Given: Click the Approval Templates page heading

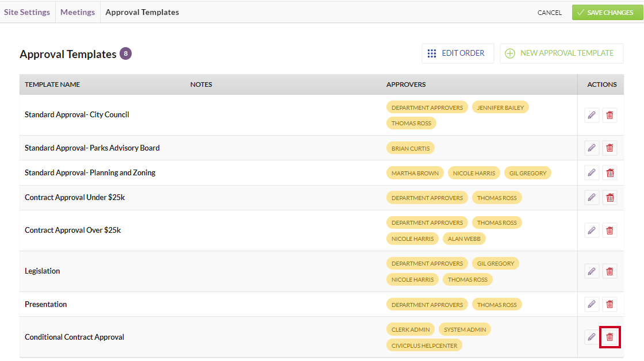Looking at the screenshot, I should pos(68,54).
